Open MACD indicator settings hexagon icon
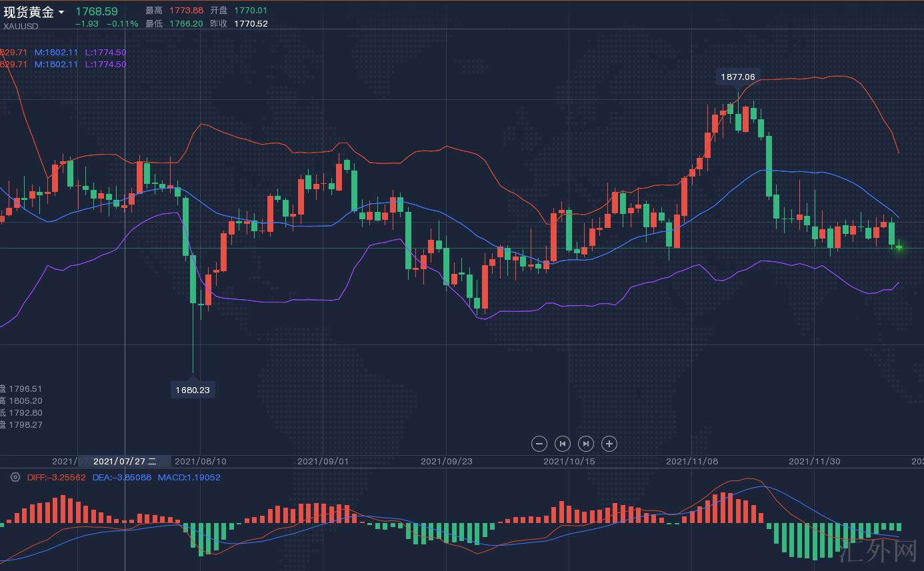Image resolution: width=924 pixels, height=571 pixels. [x=15, y=477]
